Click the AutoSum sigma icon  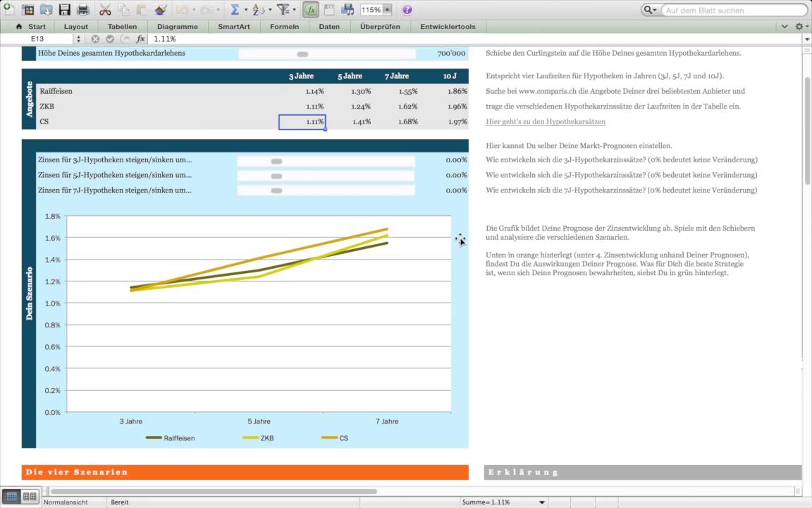(235, 9)
